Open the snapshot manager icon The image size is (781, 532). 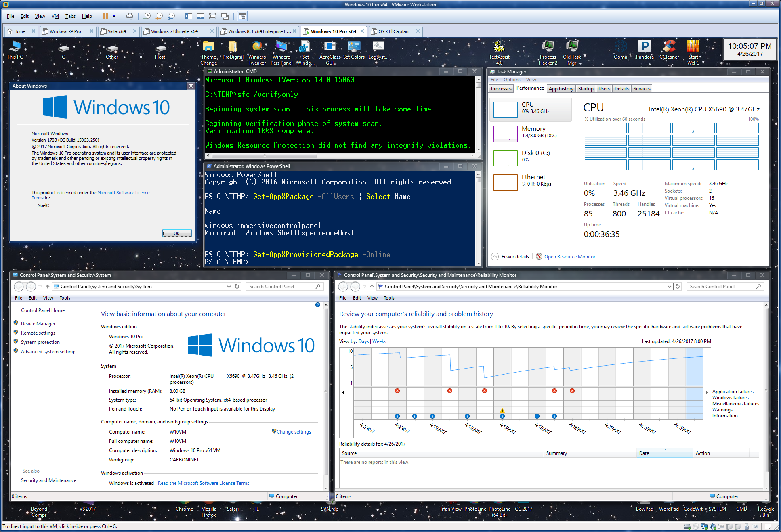pyautogui.click(x=171, y=16)
